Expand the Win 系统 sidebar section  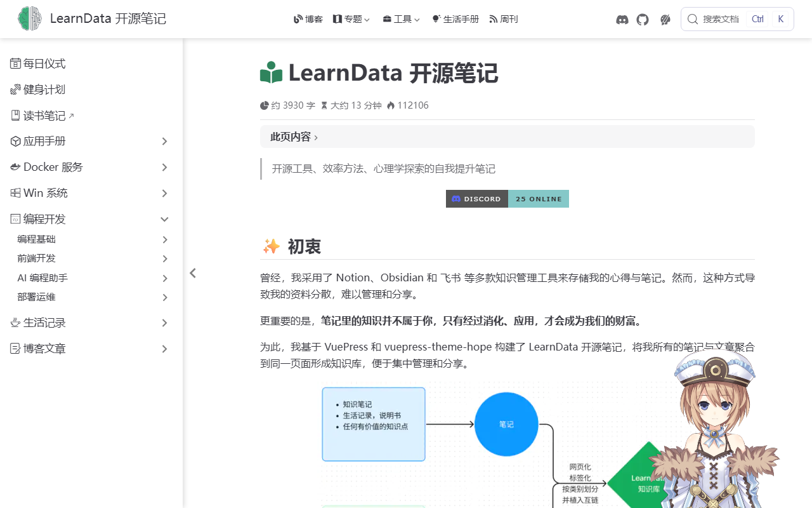click(164, 193)
